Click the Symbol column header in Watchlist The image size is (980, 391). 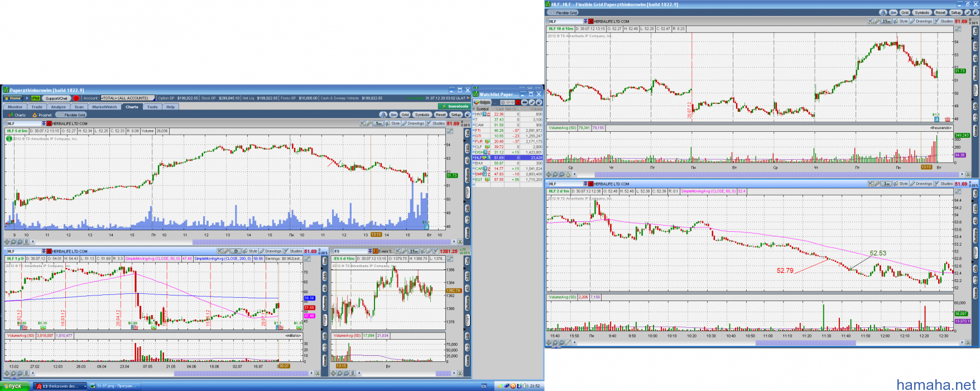pyautogui.click(x=483, y=109)
